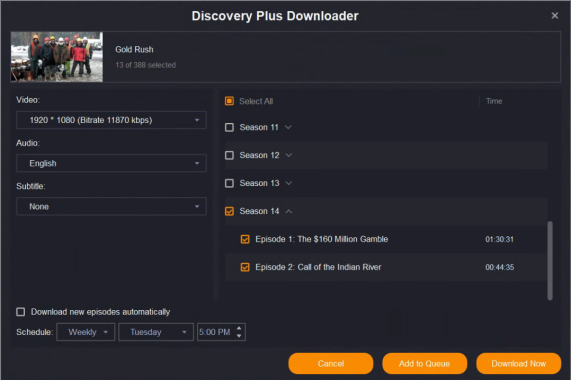Click the Download Now button
571x380 pixels.
click(x=519, y=363)
